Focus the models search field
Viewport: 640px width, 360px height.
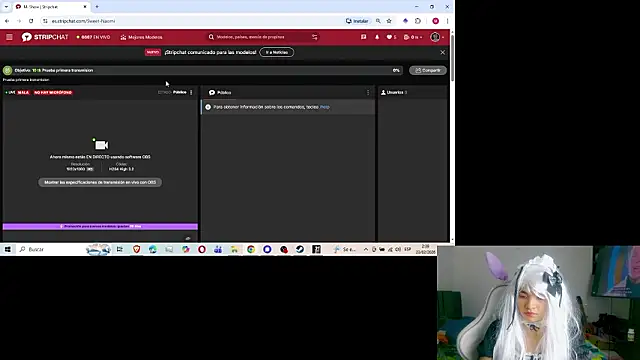click(x=259, y=37)
